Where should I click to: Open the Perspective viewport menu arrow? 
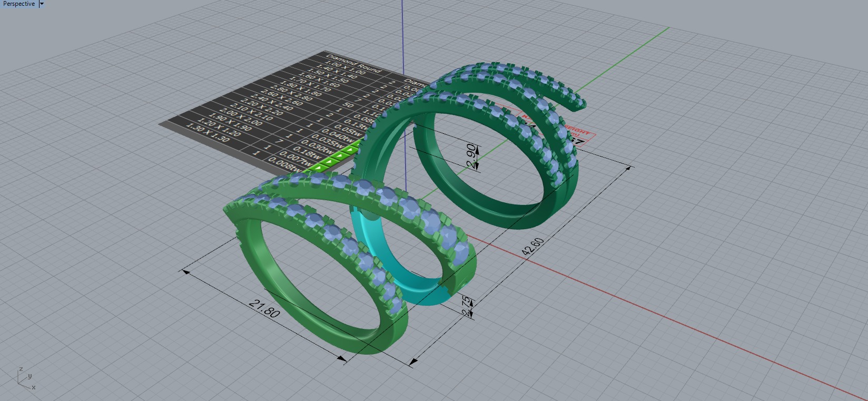pyautogui.click(x=42, y=4)
